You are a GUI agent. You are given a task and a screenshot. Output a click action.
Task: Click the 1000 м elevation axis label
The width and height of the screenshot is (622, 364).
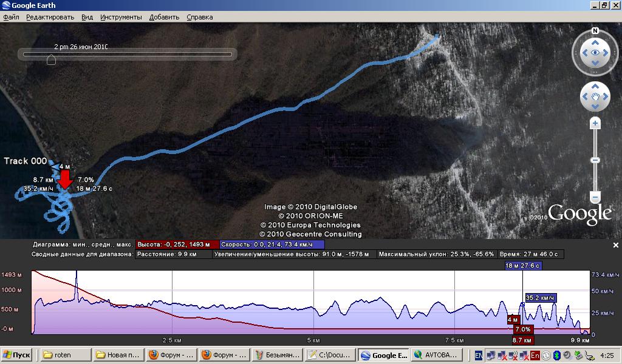point(12,290)
